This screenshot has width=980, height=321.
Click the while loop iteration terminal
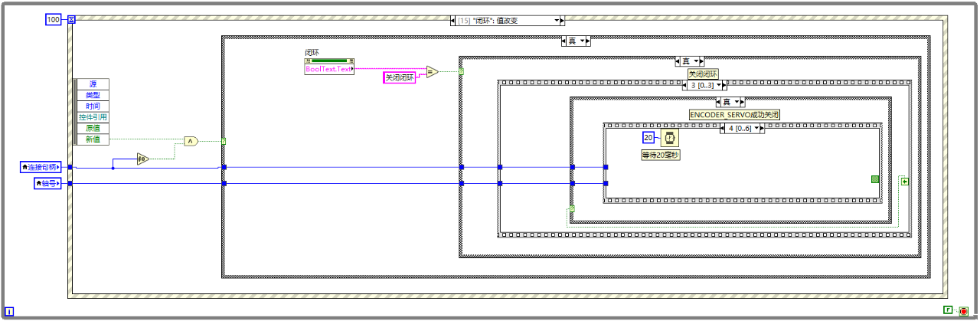click(9, 310)
